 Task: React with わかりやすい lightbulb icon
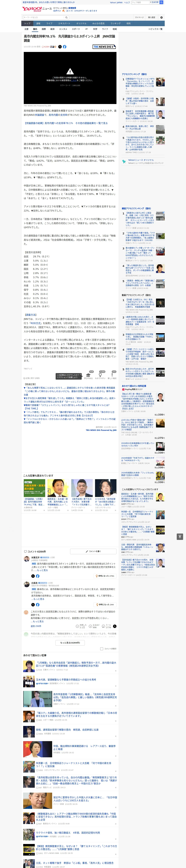(100, 375)
